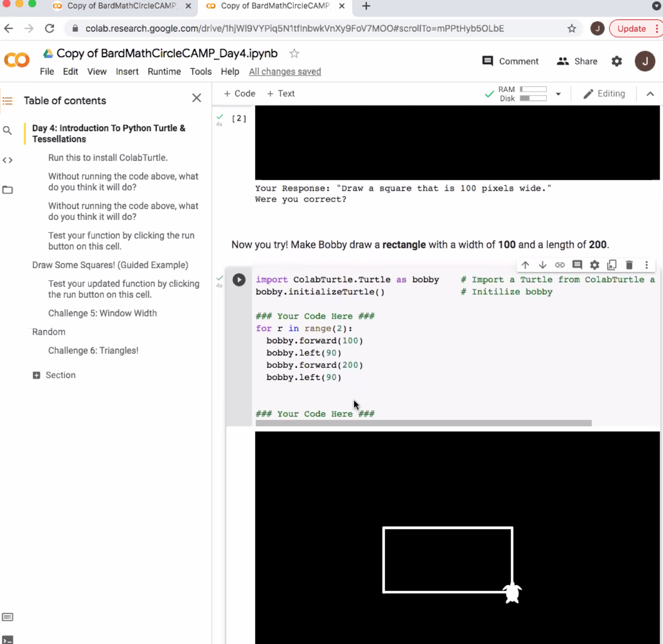Close the table of contents panel
The height and width of the screenshot is (644, 663).
coord(196,98)
